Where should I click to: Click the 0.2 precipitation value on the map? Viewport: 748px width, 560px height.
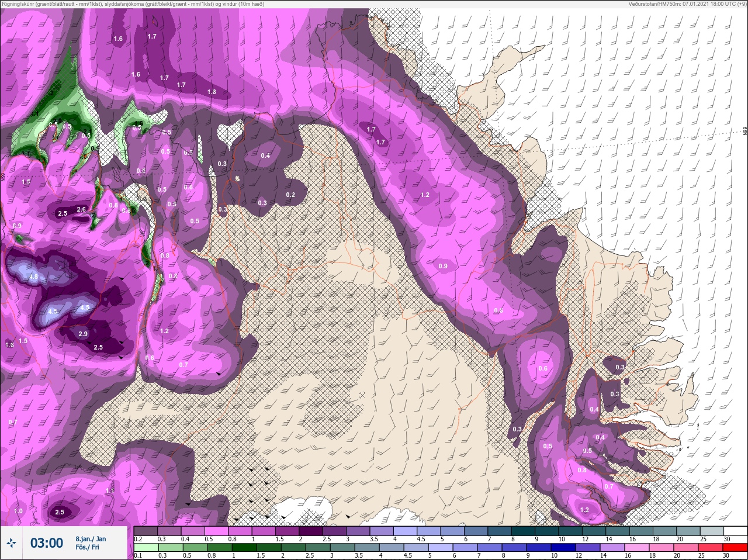[290, 195]
